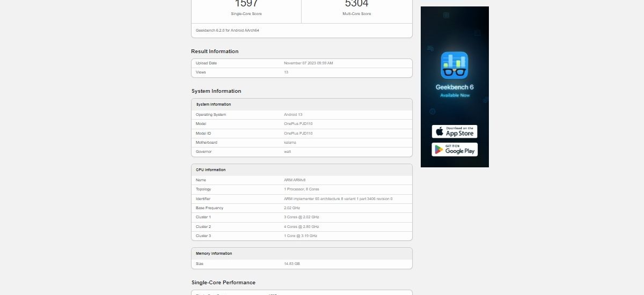Click the Geekbench 6 title text in ad
Viewport: 644px width, 295px height.
click(x=454, y=87)
